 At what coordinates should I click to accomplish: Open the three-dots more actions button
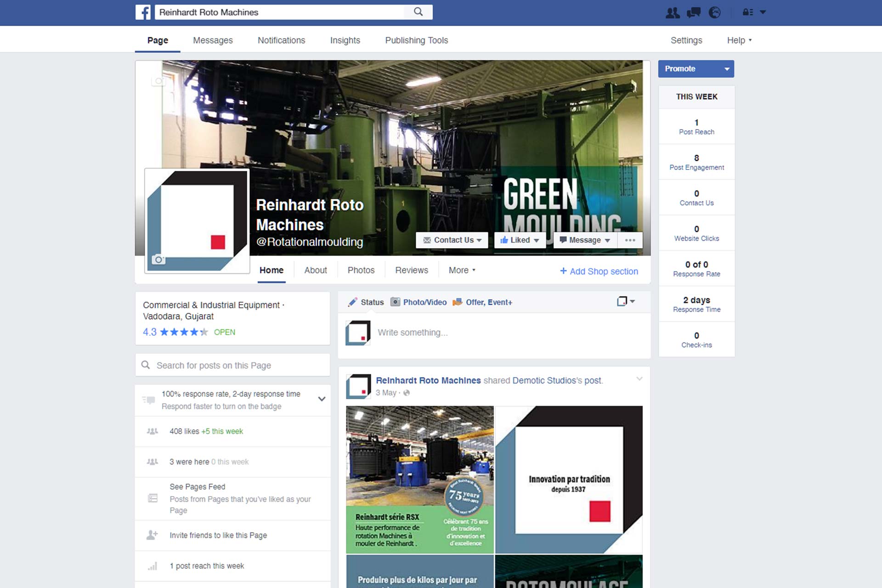click(x=630, y=240)
